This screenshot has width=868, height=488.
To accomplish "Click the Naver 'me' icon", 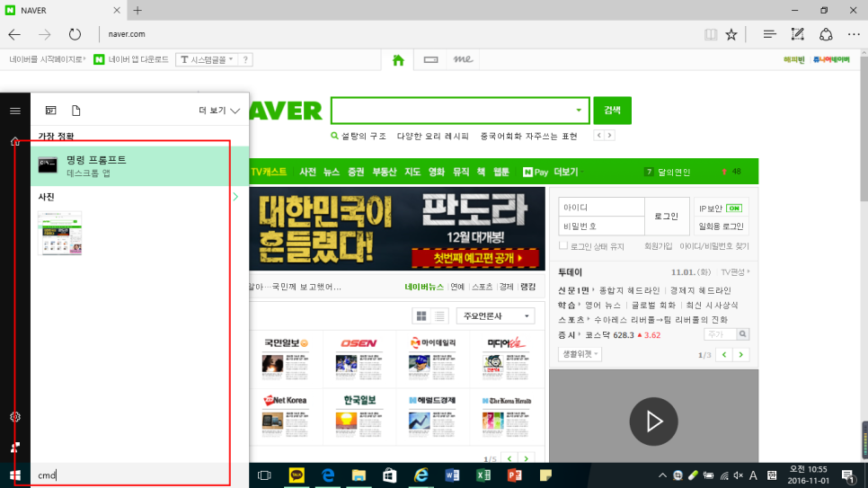I will pyautogui.click(x=463, y=58).
